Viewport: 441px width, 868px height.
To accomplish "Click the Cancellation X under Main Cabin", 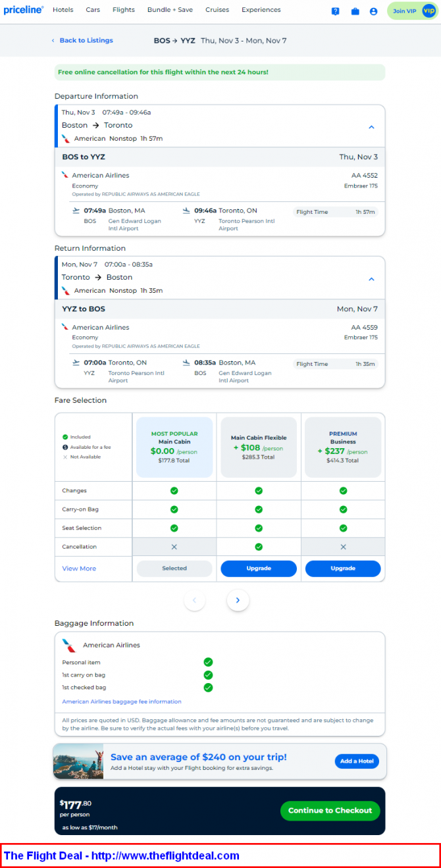I will (x=174, y=547).
